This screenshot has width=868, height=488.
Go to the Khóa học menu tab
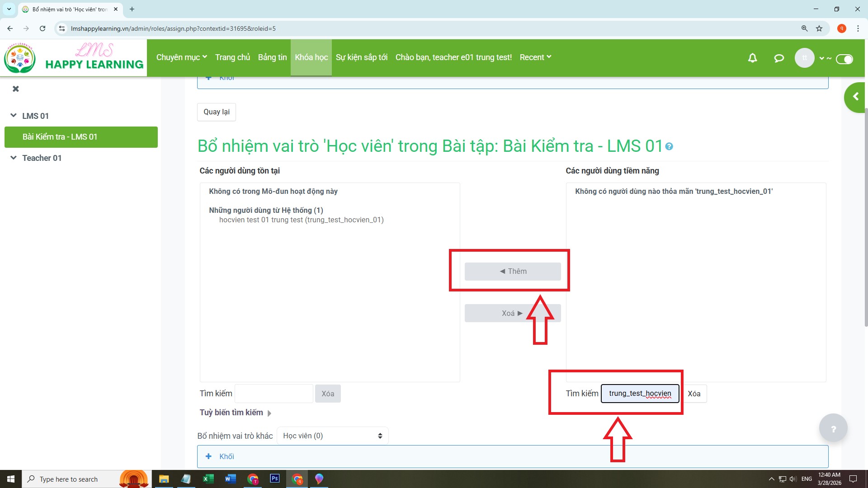(311, 57)
